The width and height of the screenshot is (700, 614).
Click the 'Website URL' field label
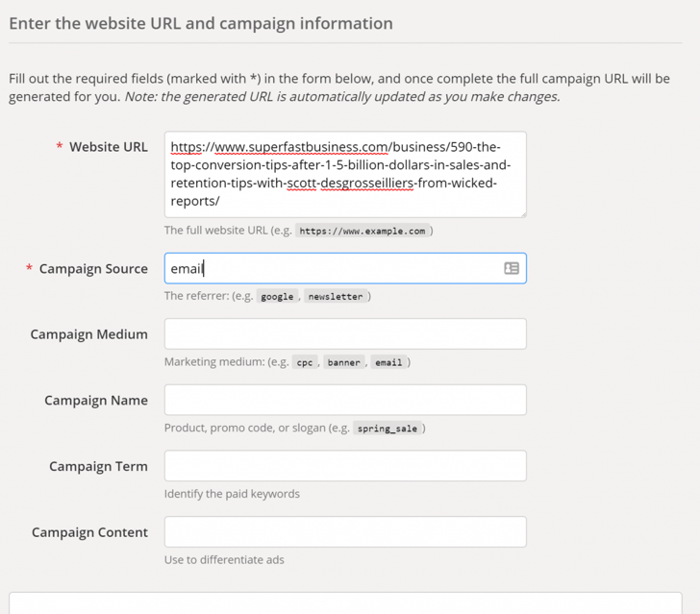point(108,147)
